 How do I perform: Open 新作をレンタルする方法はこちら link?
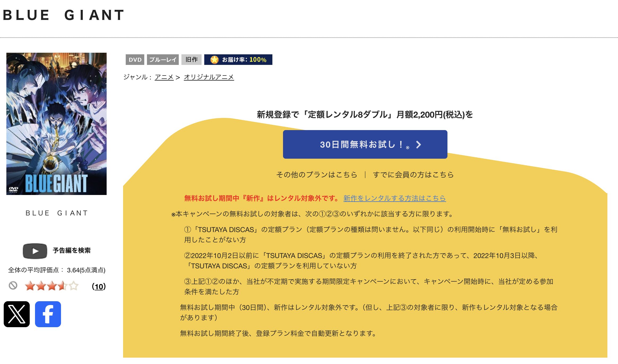[x=395, y=198]
